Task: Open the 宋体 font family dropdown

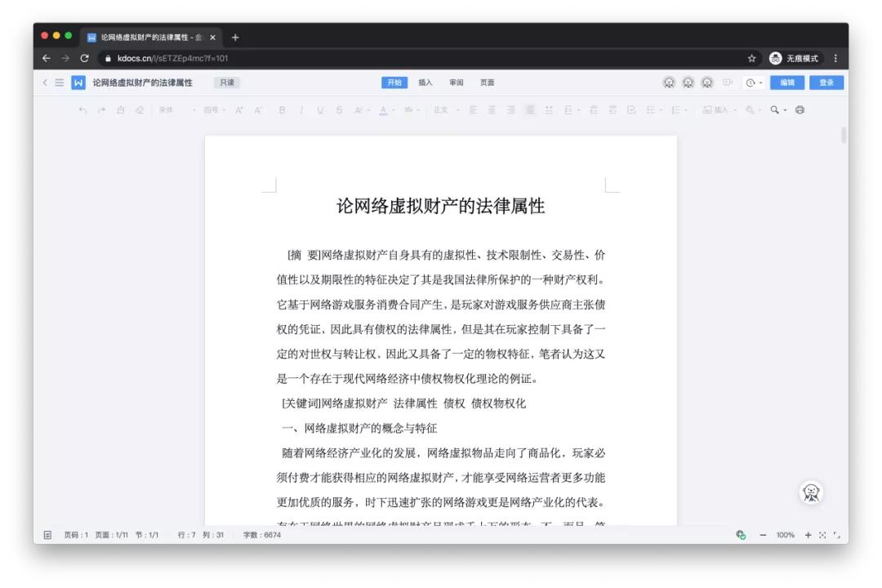Action: pos(167,111)
